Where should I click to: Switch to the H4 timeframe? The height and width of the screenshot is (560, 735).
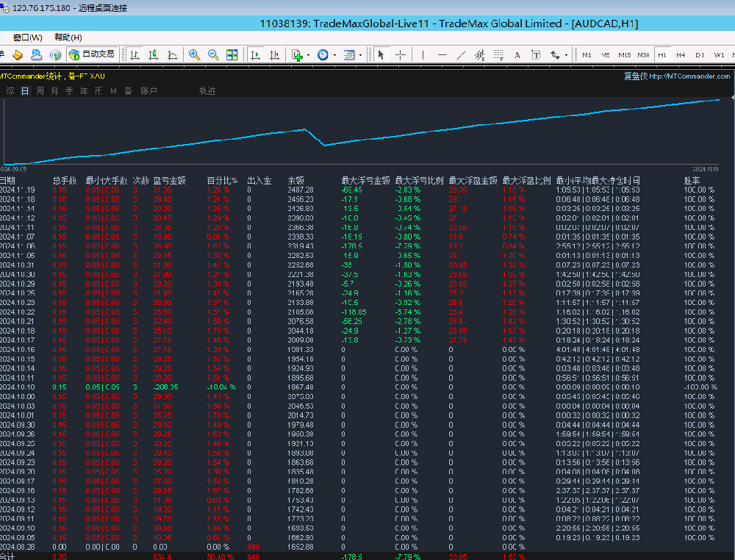[681, 55]
